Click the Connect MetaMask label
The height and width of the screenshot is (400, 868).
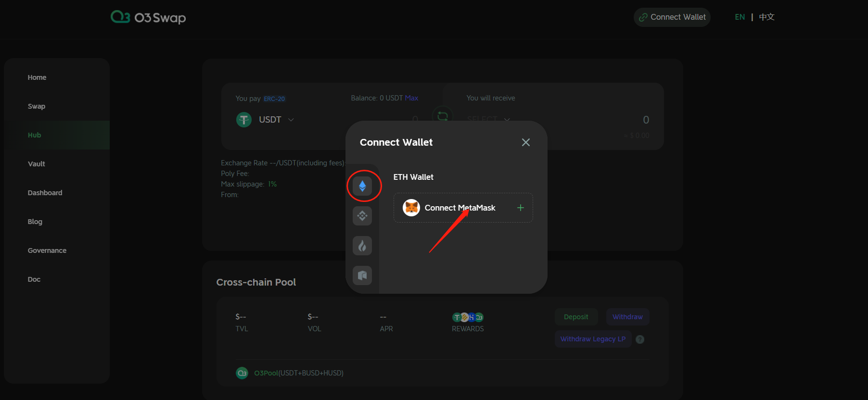(x=460, y=208)
